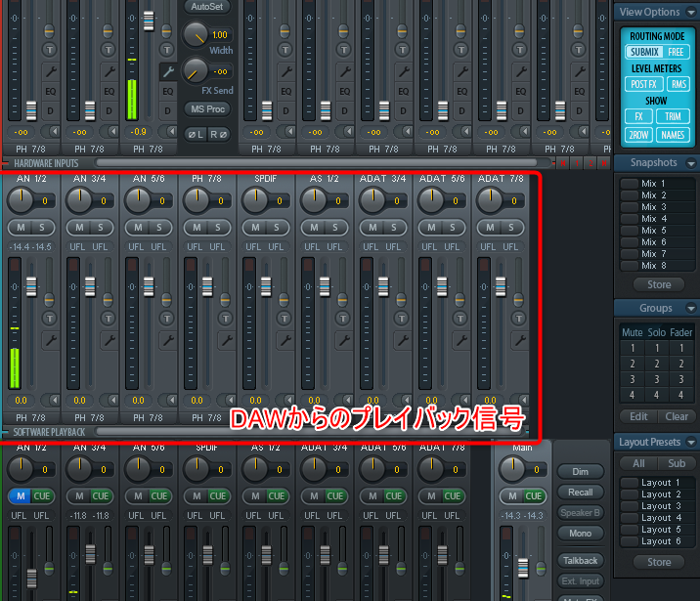Open wrench settings on ADAT 5/6 software playback channel
This screenshot has width=700, height=601.
point(460,340)
